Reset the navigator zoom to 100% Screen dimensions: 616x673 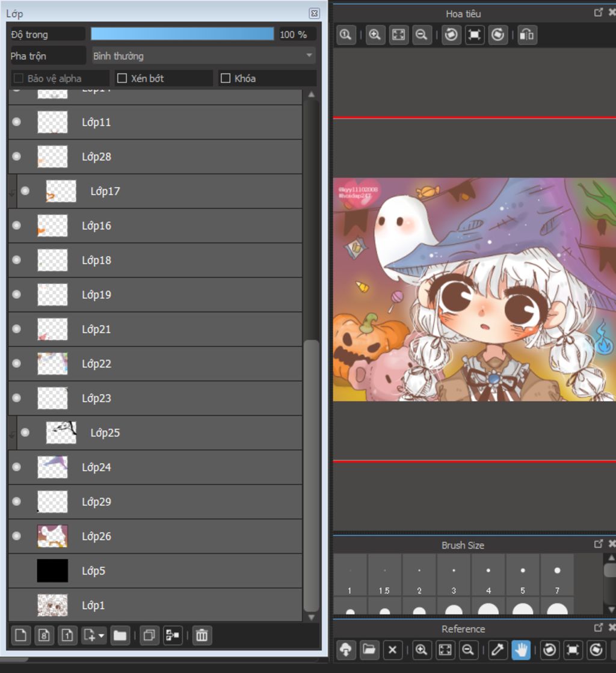(346, 35)
